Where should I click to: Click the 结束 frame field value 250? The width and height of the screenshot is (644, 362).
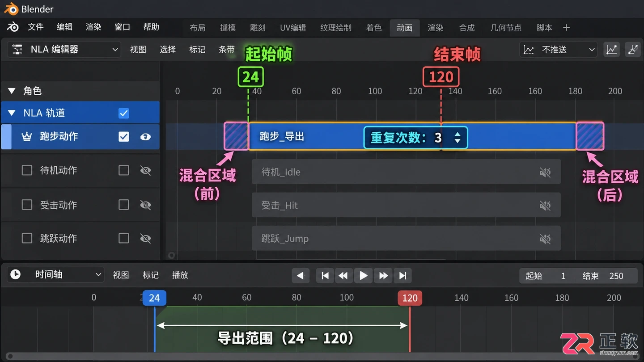616,276
